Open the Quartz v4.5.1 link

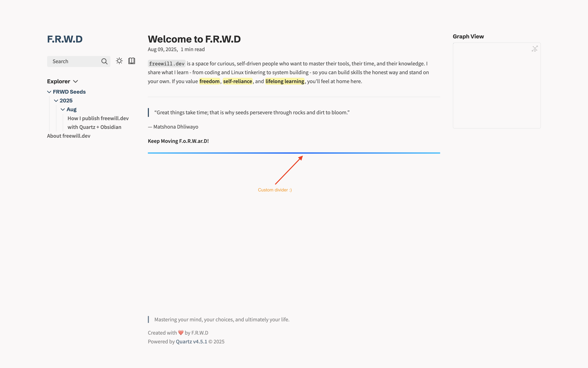[191, 341]
